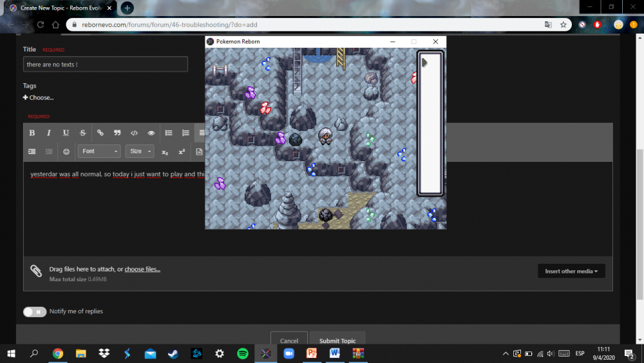Click the Submit Topic button
644x363 pixels.
coord(337,340)
